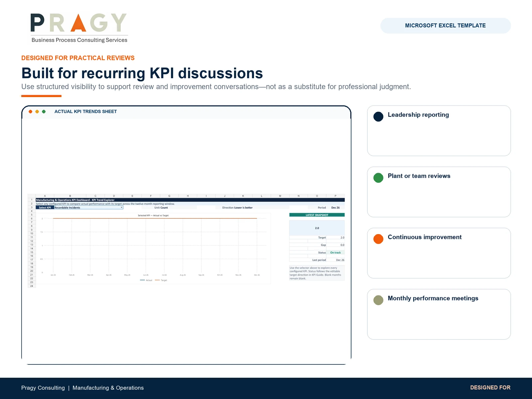The width and height of the screenshot is (532, 399).
Task: Click the PRAGY logo
Action: click(79, 28)
